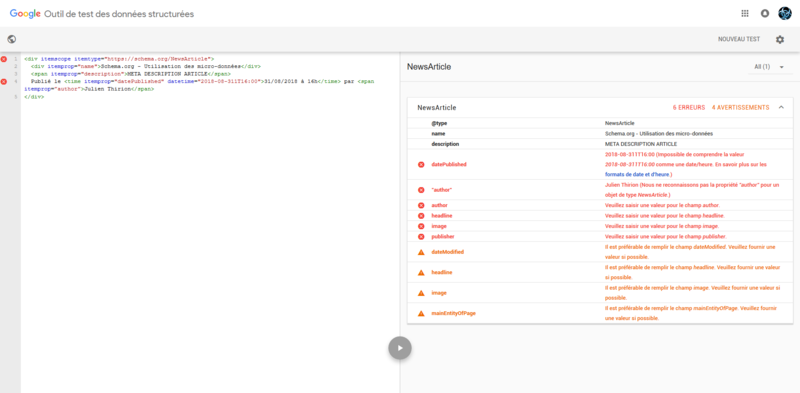Click the error marker on code line 4

tap(4, 82)
